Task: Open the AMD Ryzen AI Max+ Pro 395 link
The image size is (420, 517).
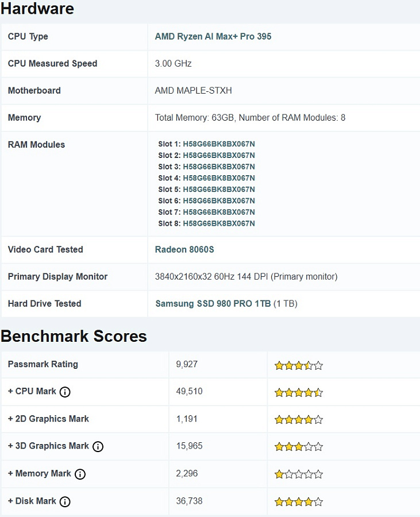Action: point(213,36)
